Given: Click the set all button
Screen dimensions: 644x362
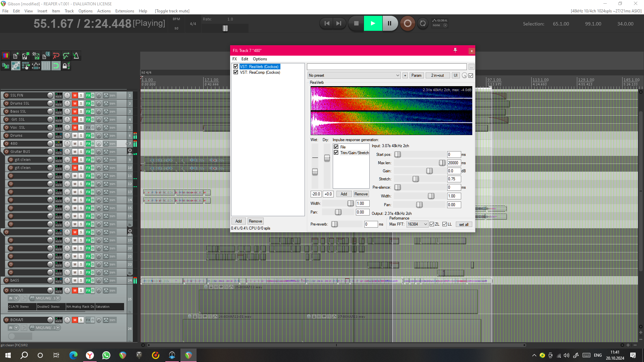Looking at the screenshot, I should coord(464,225).
